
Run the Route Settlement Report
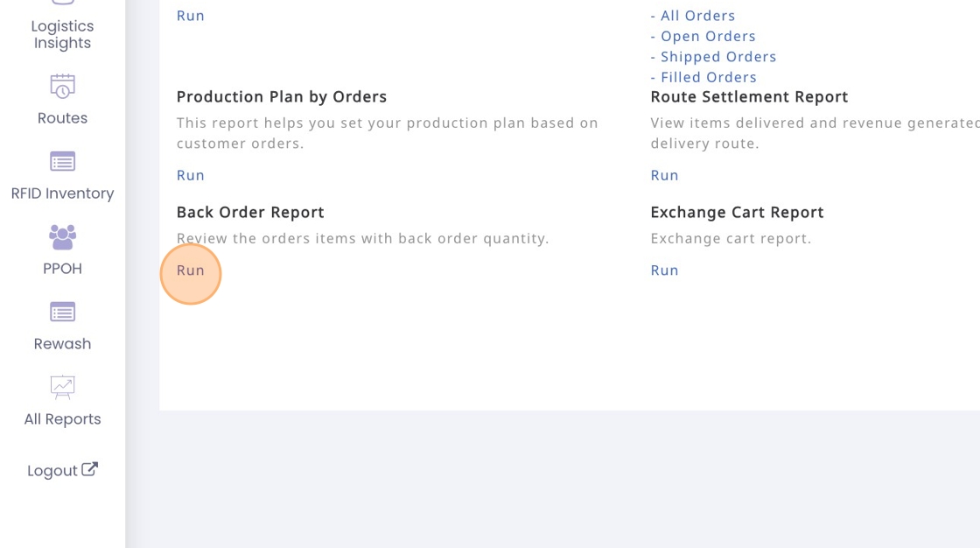click(664, 175)
